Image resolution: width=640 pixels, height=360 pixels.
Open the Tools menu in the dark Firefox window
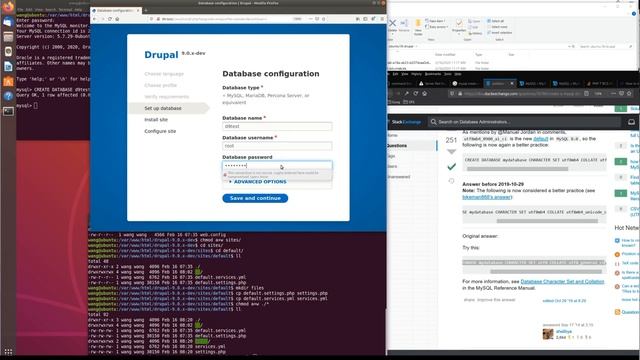[x=448, y=74]
